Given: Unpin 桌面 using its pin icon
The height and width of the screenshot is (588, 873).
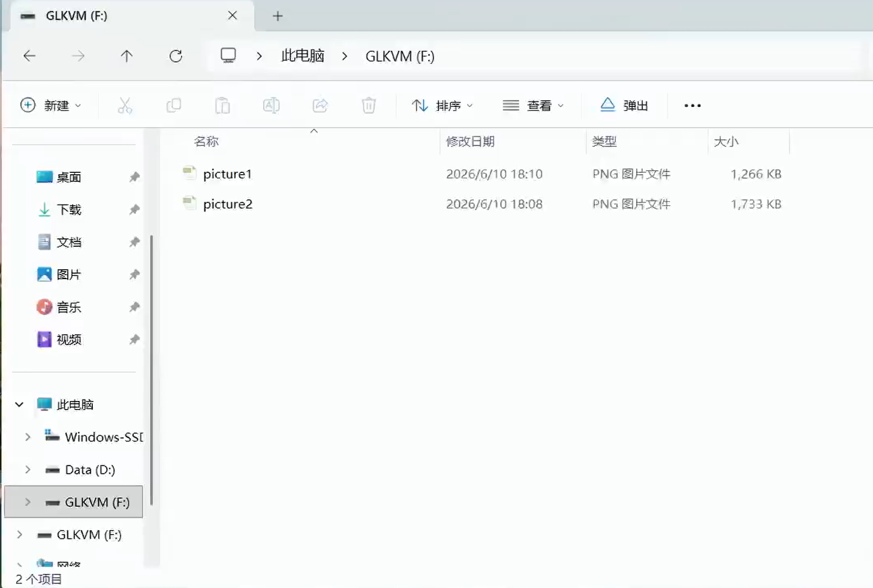Looking at the screenshot, I should click(x=135, y=177).
